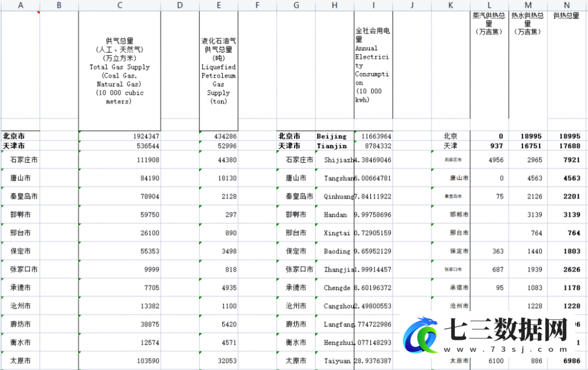Select column L header
Image resolution: width=588 pixels, height=370 pixels.
coord(489,5)
